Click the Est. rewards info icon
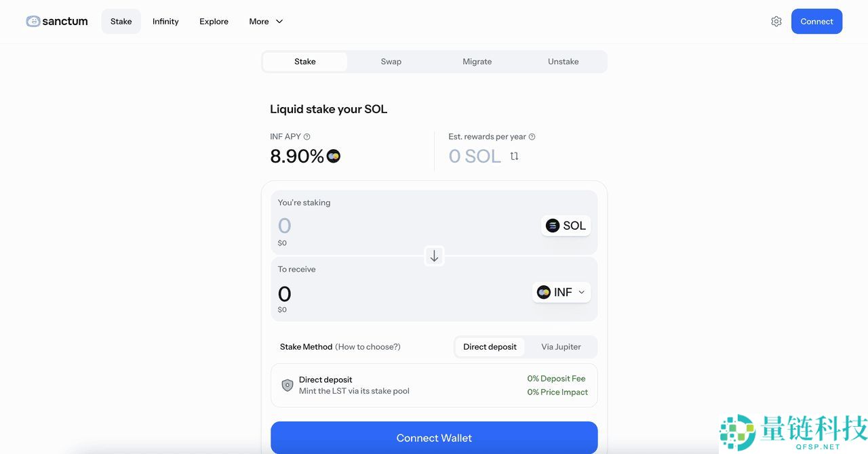Screen dimensions: 868x454 (x=532, y=137)
